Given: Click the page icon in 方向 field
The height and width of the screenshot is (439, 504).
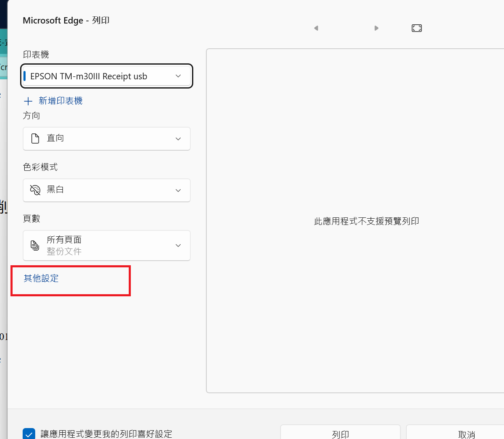Looking at the screenshot, I should [x=35, y=138].
